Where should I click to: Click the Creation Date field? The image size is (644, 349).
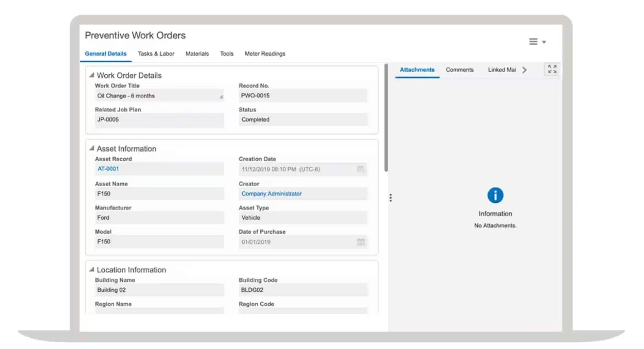click(x=303, y=169)
